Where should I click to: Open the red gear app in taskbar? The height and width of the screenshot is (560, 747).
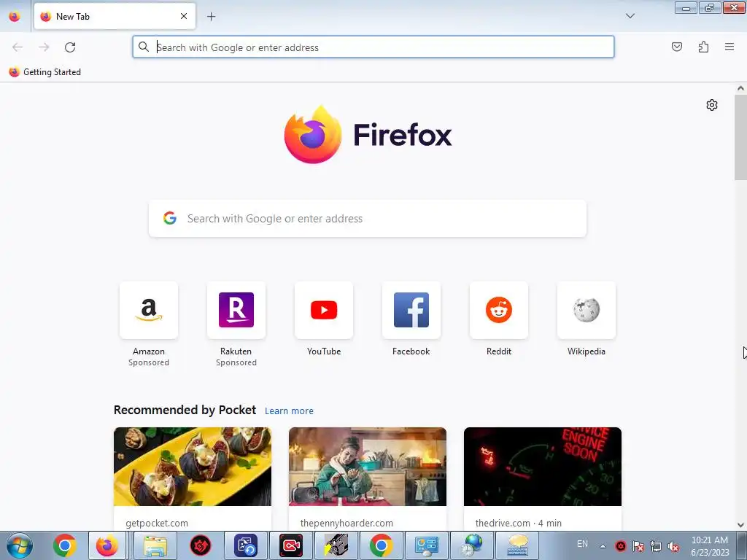tap(201, 545)
